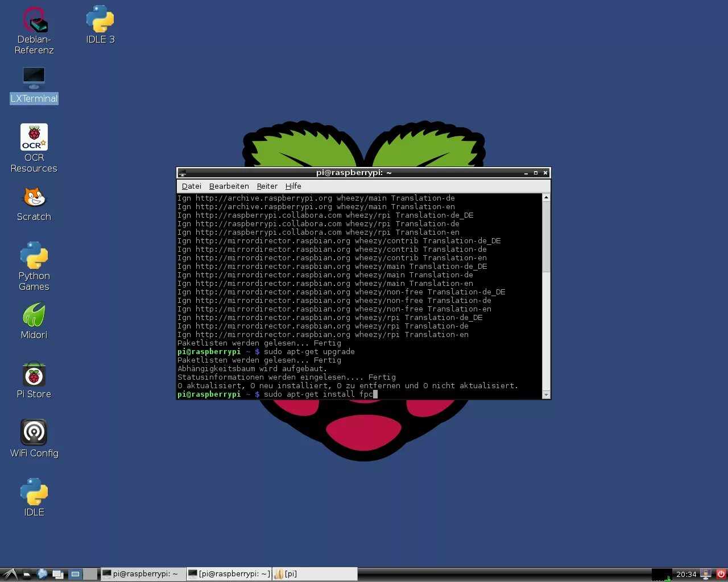Maximize the terminal window

[x=536, y=173]
